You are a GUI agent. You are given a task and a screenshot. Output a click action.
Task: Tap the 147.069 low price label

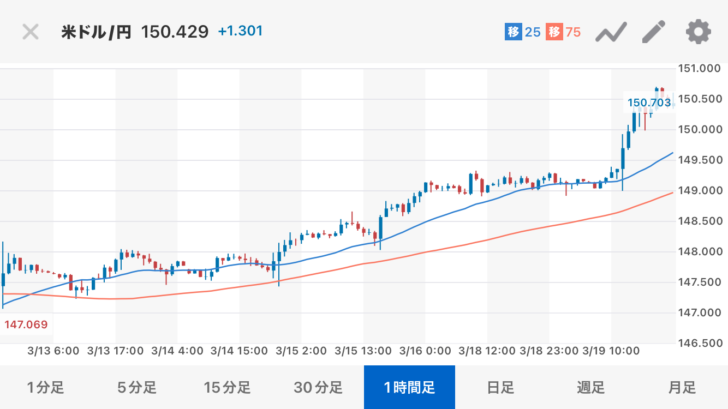(x=27, y=325)
